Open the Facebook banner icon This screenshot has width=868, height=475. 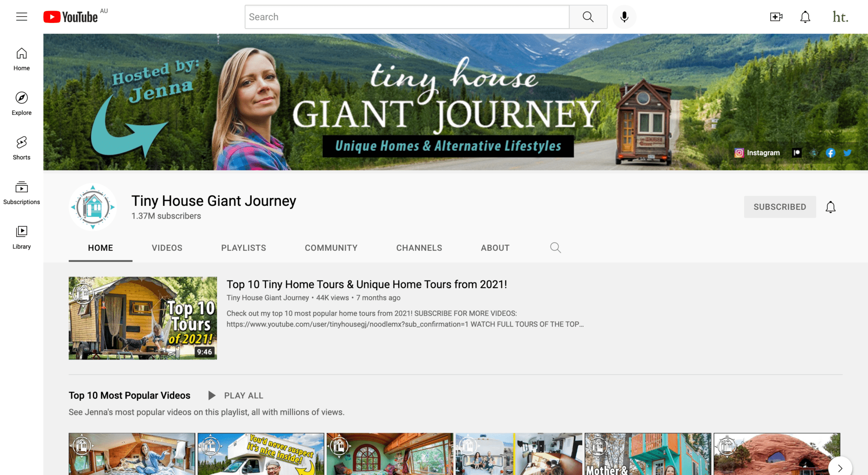pyautogui.click(x=831, y=153)
